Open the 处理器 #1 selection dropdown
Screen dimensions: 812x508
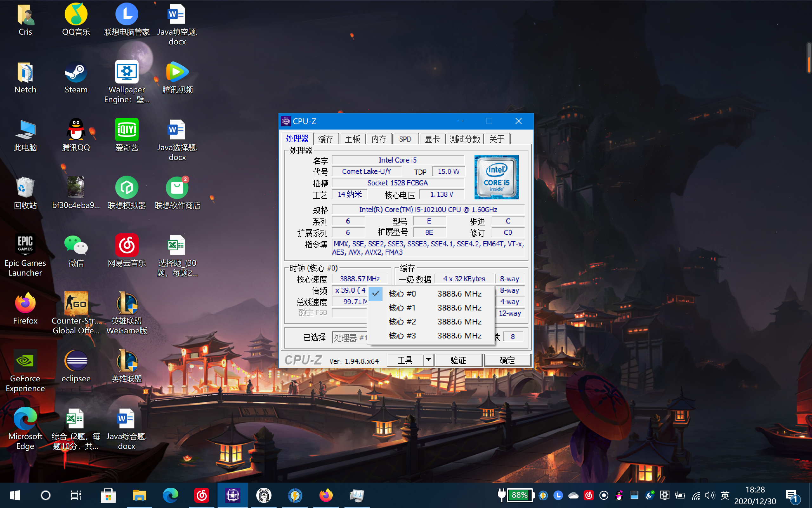point(350,337)
